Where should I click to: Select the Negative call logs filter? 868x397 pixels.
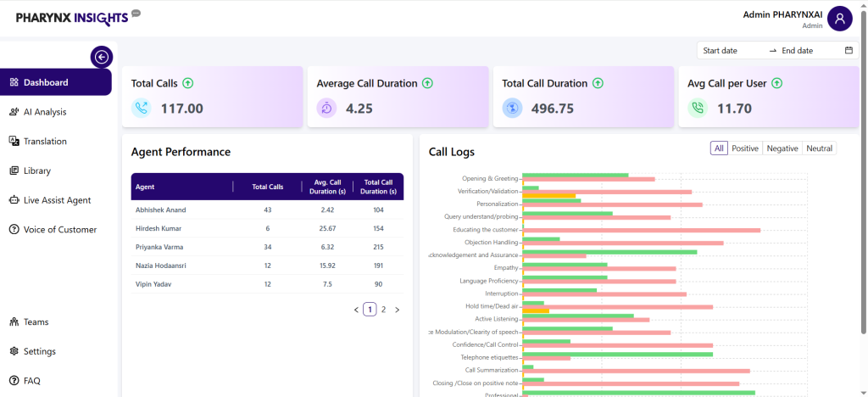[x=782, y=148]
